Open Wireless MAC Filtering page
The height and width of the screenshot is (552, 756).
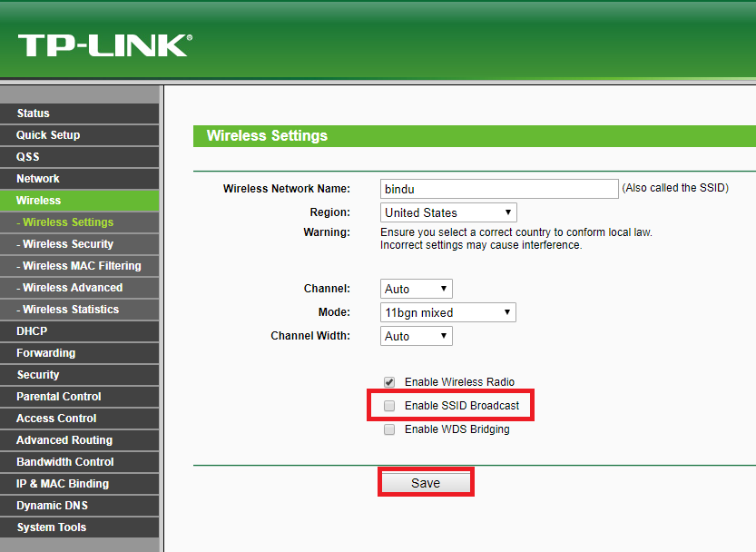[80, 266]
